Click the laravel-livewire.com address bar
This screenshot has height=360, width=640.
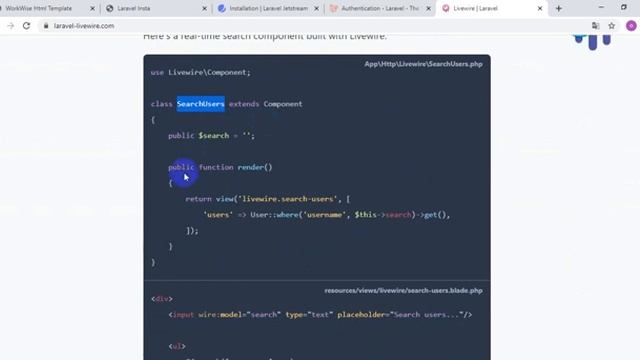click(318, 26)
